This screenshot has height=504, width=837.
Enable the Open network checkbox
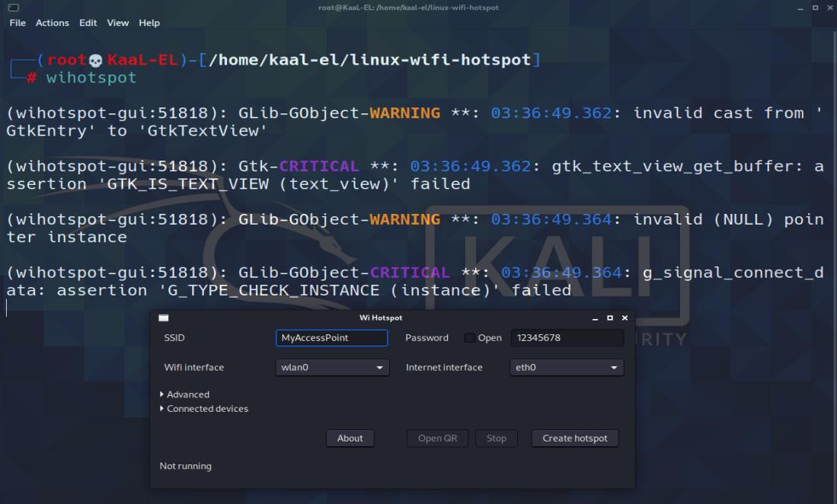470,338
